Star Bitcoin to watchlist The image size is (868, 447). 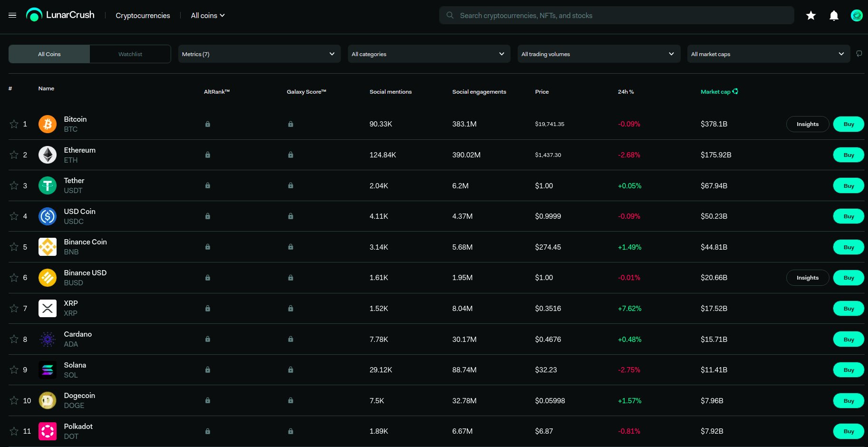14,124
